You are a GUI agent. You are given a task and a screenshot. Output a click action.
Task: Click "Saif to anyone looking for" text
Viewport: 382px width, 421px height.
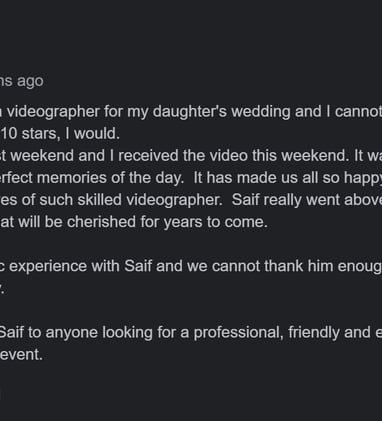tap(88, 333)
